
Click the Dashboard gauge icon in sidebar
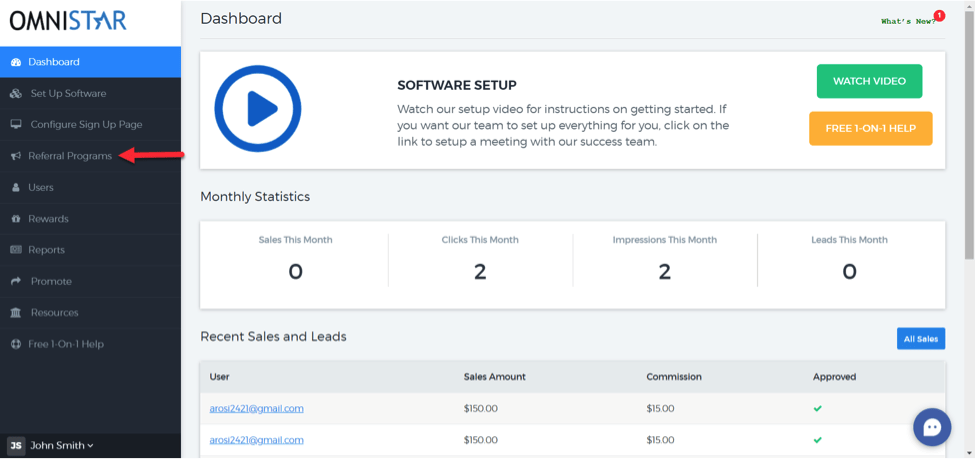[x=16, y=62]
